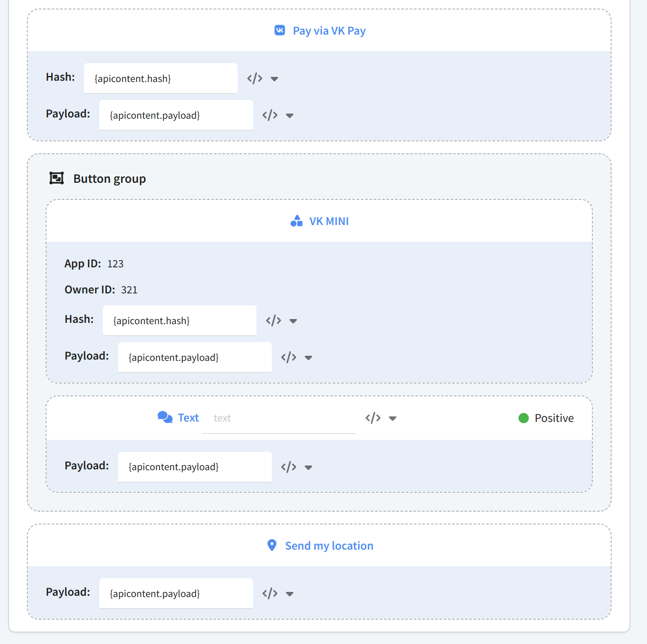Screen dimensions: 647x644
Task: Open dropdown arrow beside Text button Payload field
Action: pos(309,468)
